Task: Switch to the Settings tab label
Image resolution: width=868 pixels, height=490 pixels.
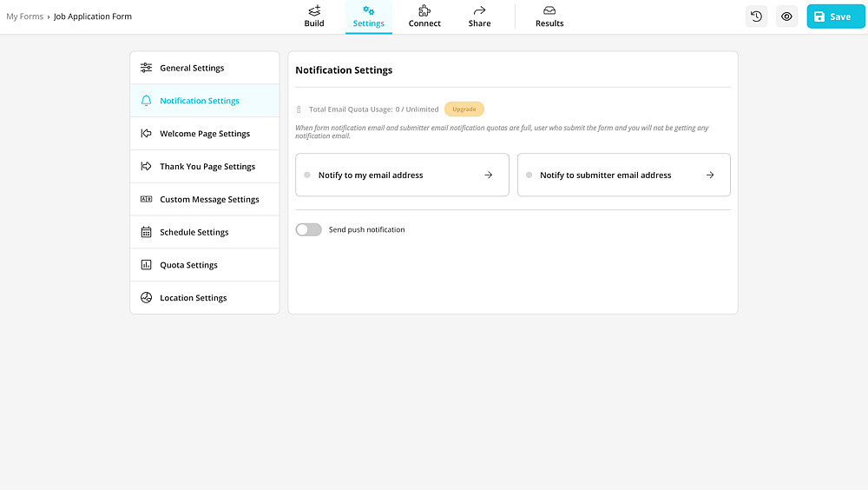Action: [369, 23]
